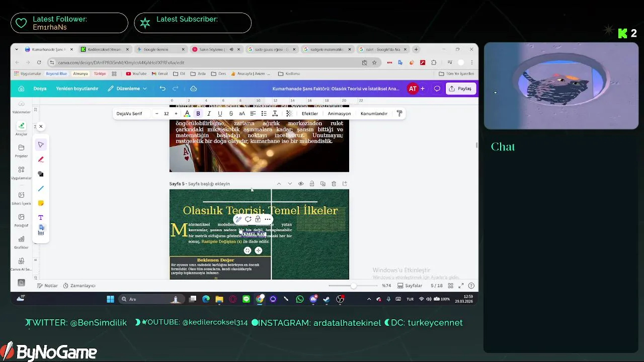The width and height of the screenshot is (644, 362).
Task: Open the Sihirli İçerik panel
Action: point(21,198)
